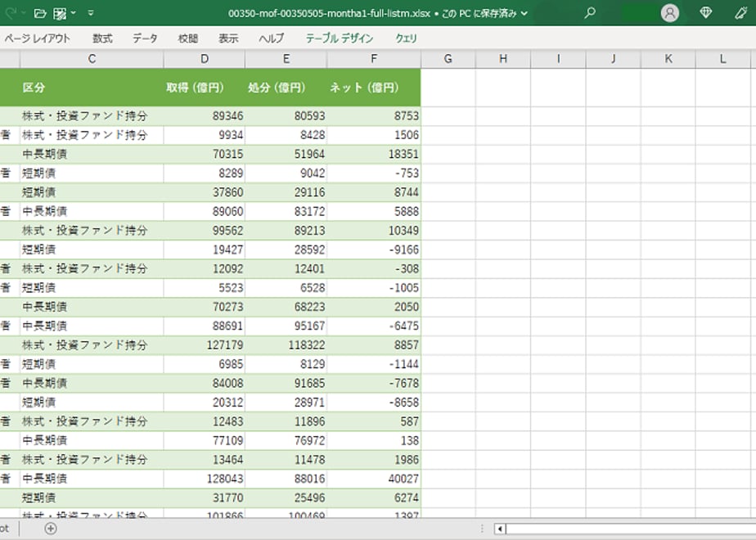Click the cell showing 8753
The image size is (756, 540).
pos(374,115)
